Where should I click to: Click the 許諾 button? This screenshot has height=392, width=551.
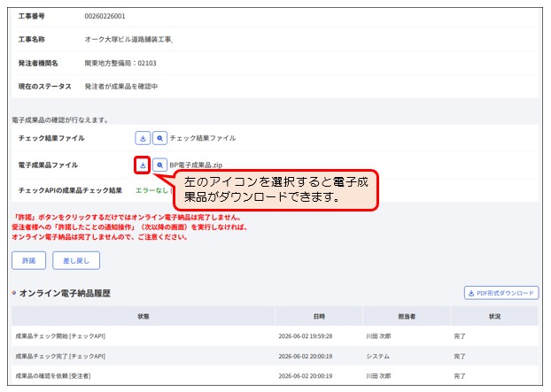(29, 260)
